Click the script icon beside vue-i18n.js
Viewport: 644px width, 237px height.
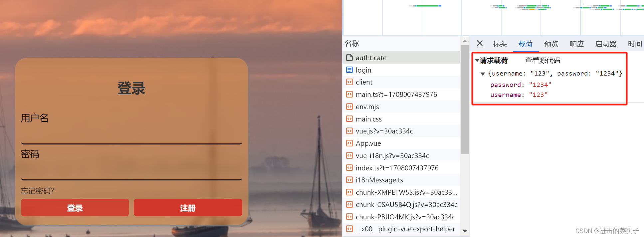(349, 155)
